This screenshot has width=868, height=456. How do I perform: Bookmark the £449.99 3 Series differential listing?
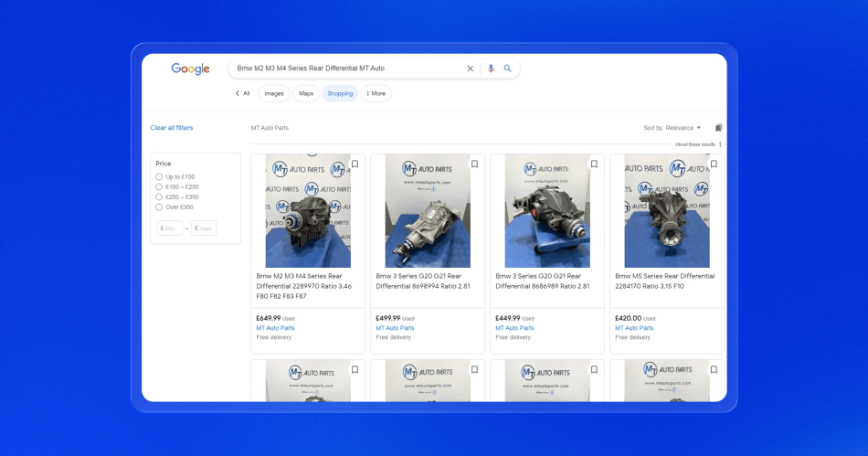tap(594, 164)
